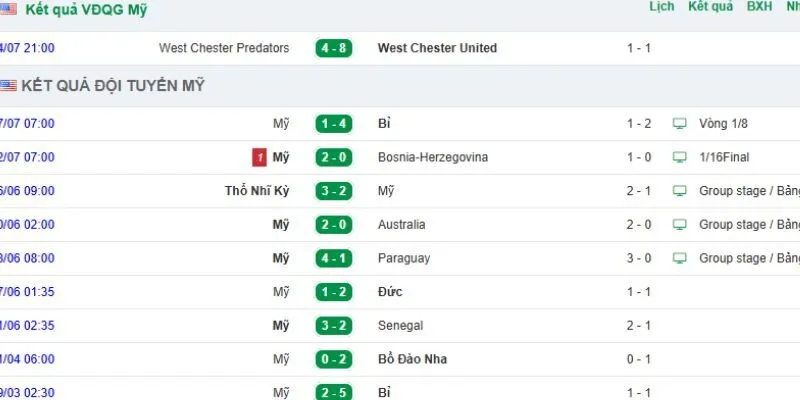The width and height of the screenshot is (800, 400).
Task: Open the 4 - 8 West Chester score
Action: coord(334,48)
